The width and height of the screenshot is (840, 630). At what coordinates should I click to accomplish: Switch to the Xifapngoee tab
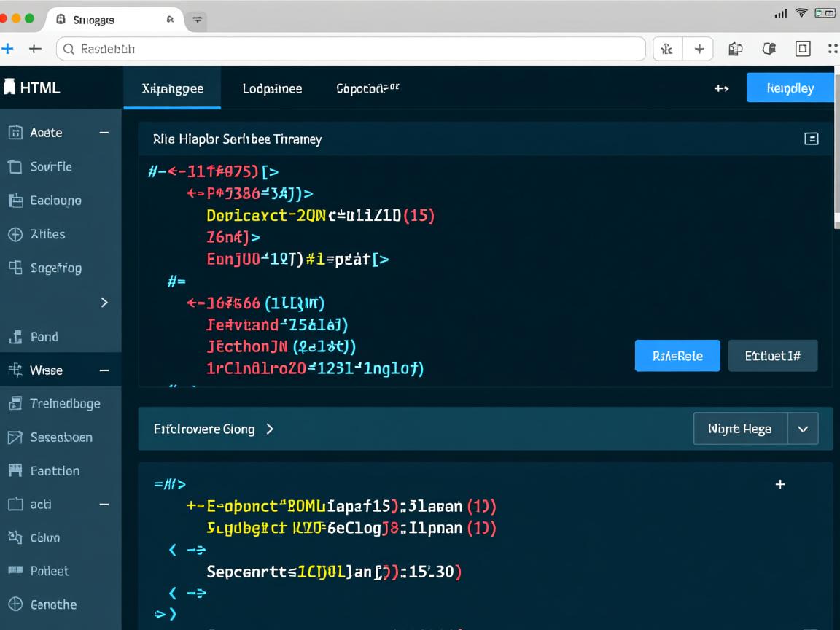click(172, 88)
